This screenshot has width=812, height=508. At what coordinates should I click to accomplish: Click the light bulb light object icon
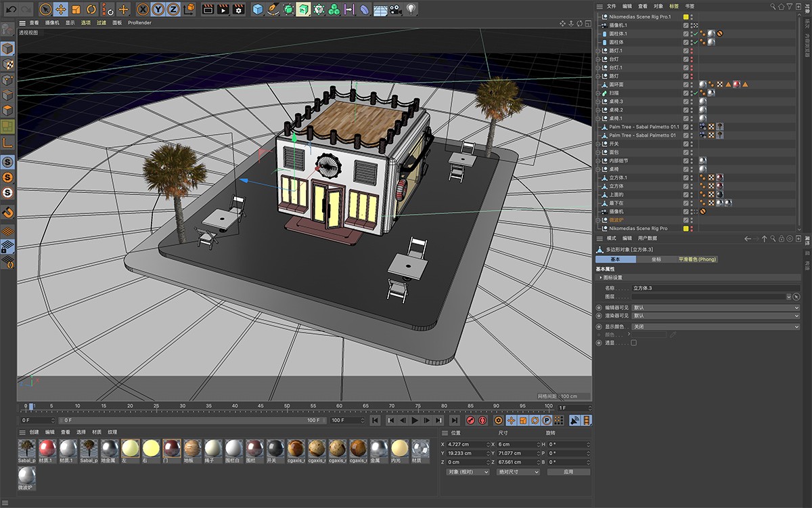point(411,9)
